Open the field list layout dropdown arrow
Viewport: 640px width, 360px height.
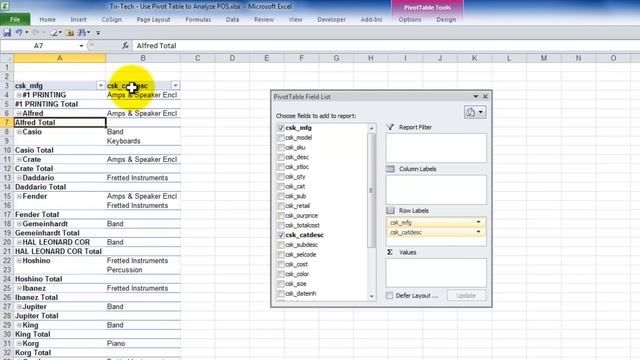[x=481, y=112]
